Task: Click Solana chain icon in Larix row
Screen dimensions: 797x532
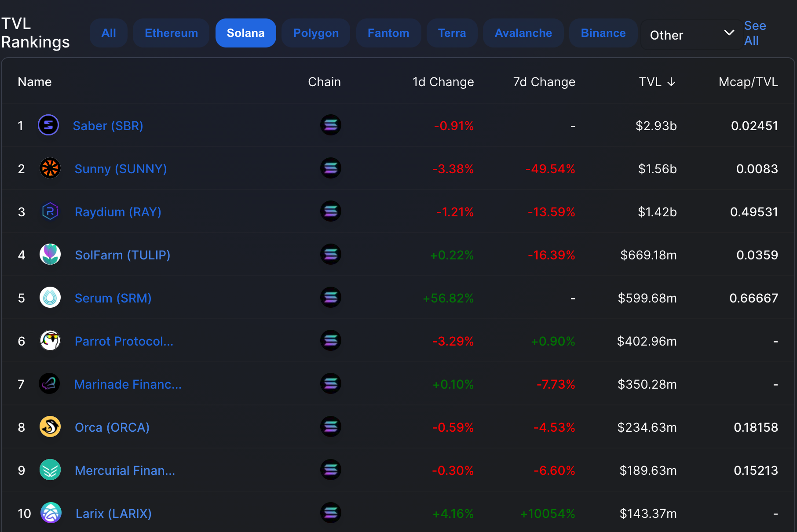Action: pyautogui.click(x=331, y=513)
